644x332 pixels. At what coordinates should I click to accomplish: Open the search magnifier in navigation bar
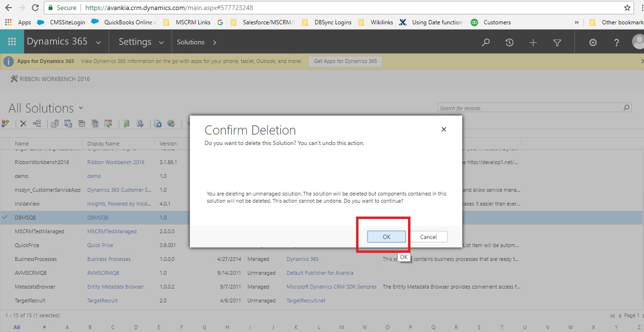[486, 42]
